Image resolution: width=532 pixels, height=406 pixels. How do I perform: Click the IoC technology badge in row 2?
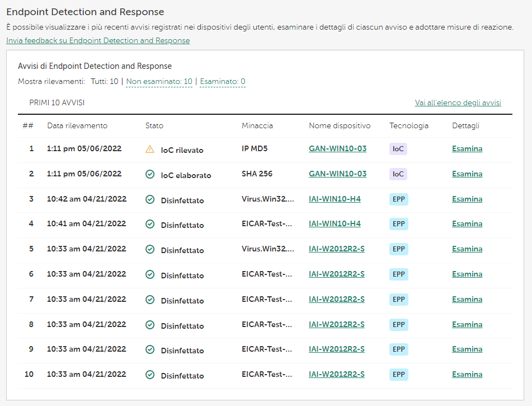point(398,174)
